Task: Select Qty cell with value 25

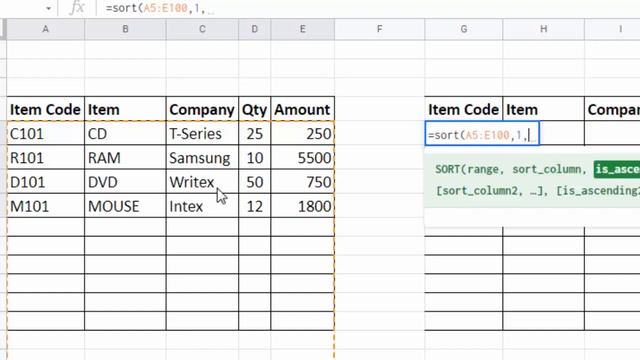Action: pyautogui.click(x=255, y=133)
